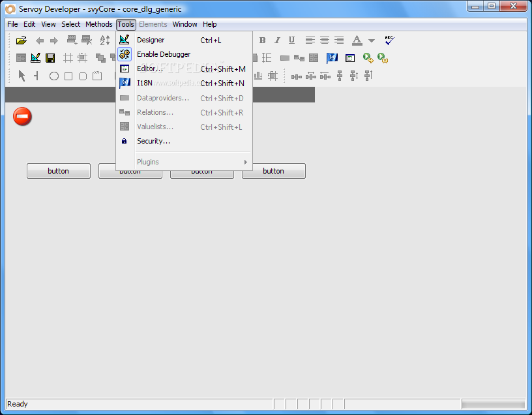
Task: Click the topmost-pack vertical distribute icon
Action: click(x=368, y=76)
